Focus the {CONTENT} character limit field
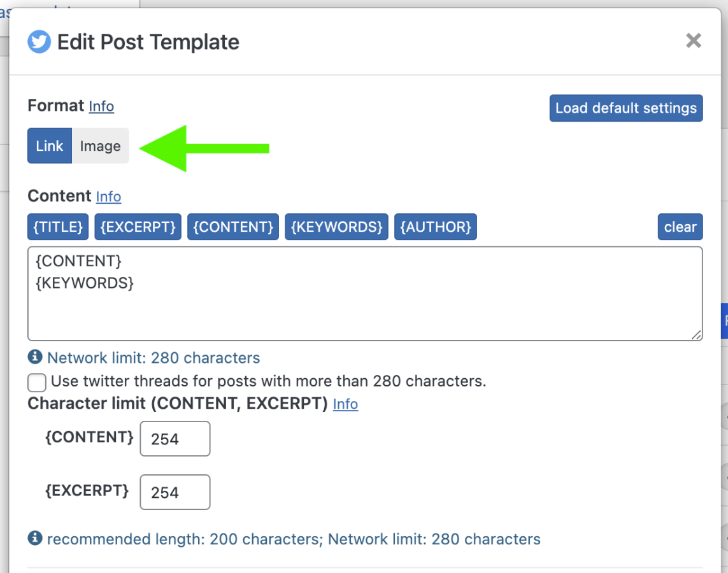This screenshot has height=573, width=728. (x=175, y=439)
